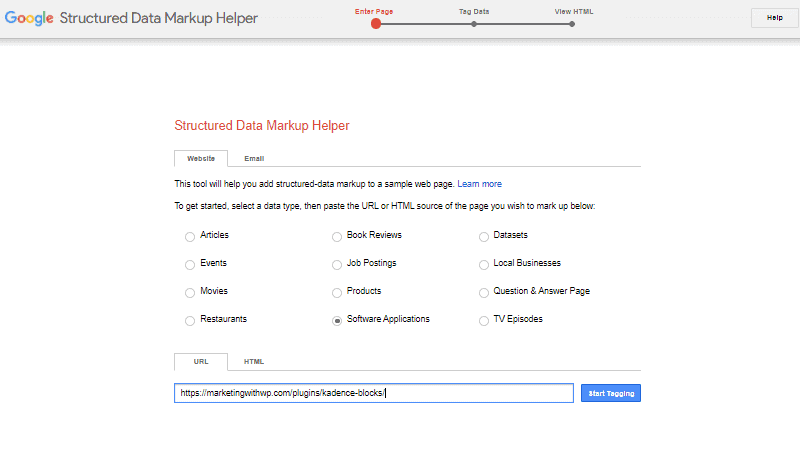Select the Articles radio button
Screen dimensions: 800x451
tap(190, 237)
